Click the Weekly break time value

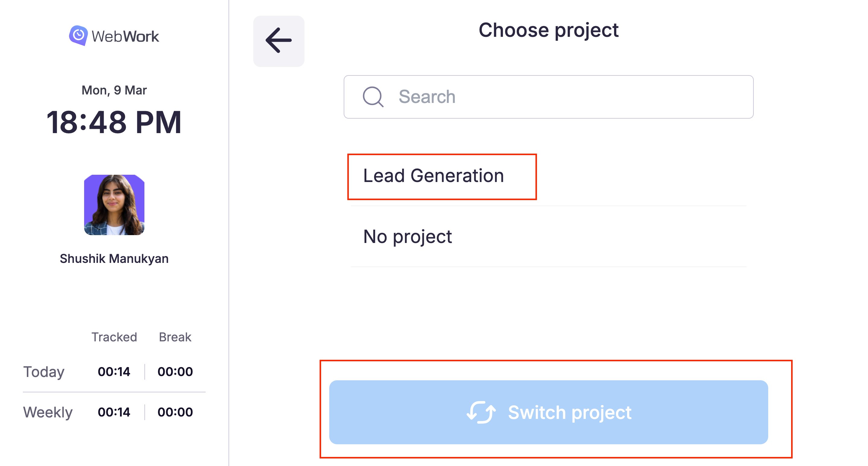pyautogui.click(x=175, y=412)
